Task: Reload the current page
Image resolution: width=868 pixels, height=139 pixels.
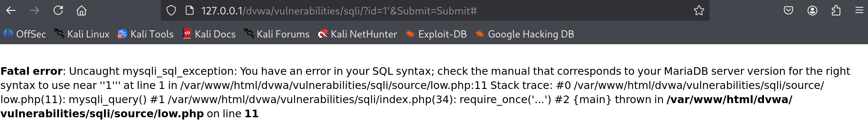Action: [x=58, y=11]
